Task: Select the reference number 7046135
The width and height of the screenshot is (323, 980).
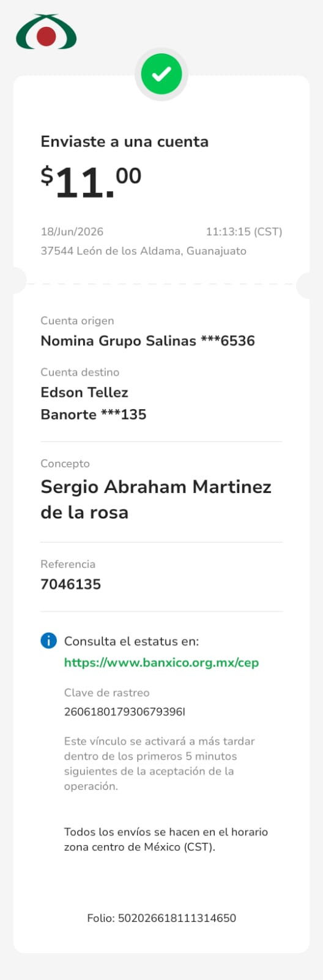Action: pyautogui.click(x=71, y=584)
